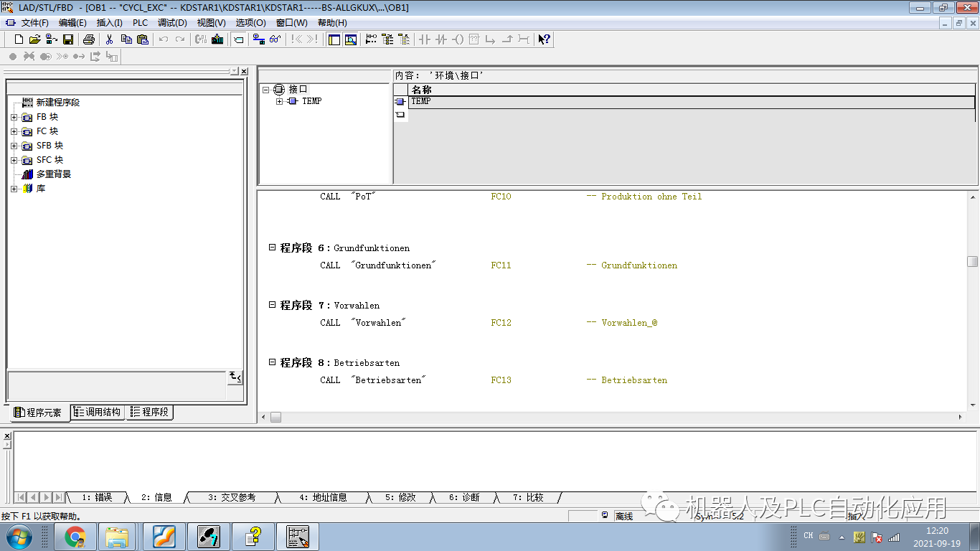Toggle the Overviews panel button

[334, 39]
